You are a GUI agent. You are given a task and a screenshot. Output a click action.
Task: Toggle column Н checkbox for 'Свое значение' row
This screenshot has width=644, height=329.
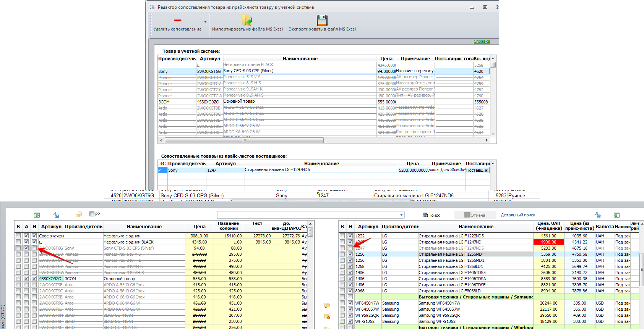[x=34, y=236]
